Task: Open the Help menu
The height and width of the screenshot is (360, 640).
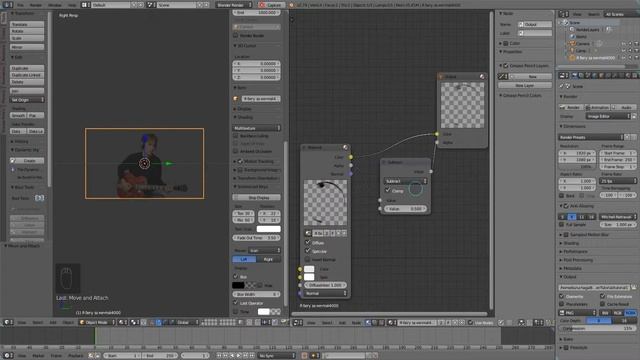Action: click(72, 5)
